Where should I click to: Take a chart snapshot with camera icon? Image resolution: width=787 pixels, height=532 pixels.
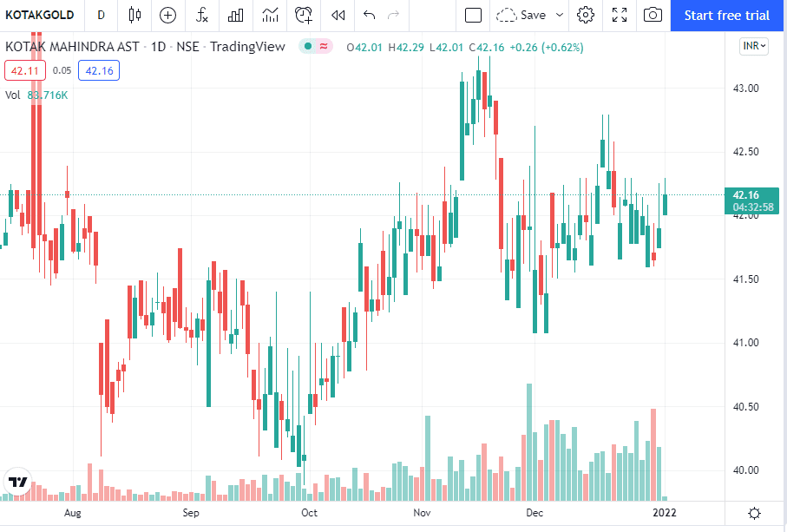click(x=653, y=15)
